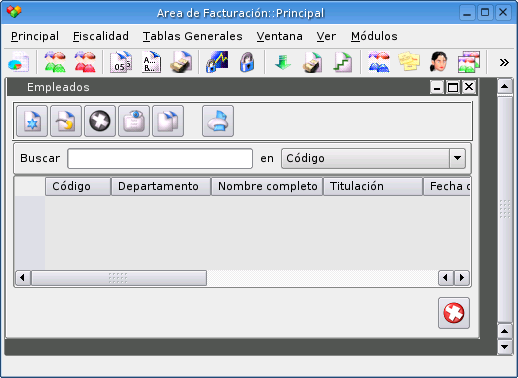The width and height of the screenshot is (518, 378).
Task: Open the all-red people toolbar icon
Action: coord(85,62)
